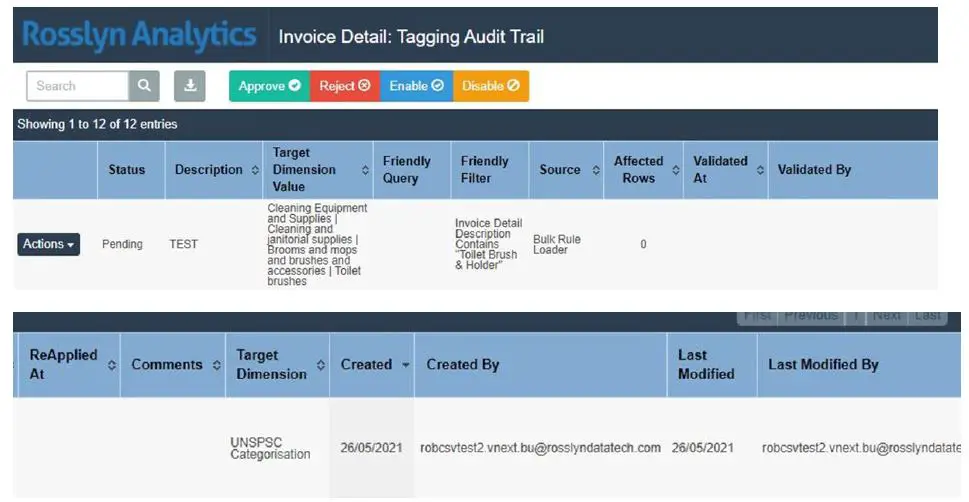
Task: Click the Created By email address cell
Action: pyautogui.click(x=540, y=448)
